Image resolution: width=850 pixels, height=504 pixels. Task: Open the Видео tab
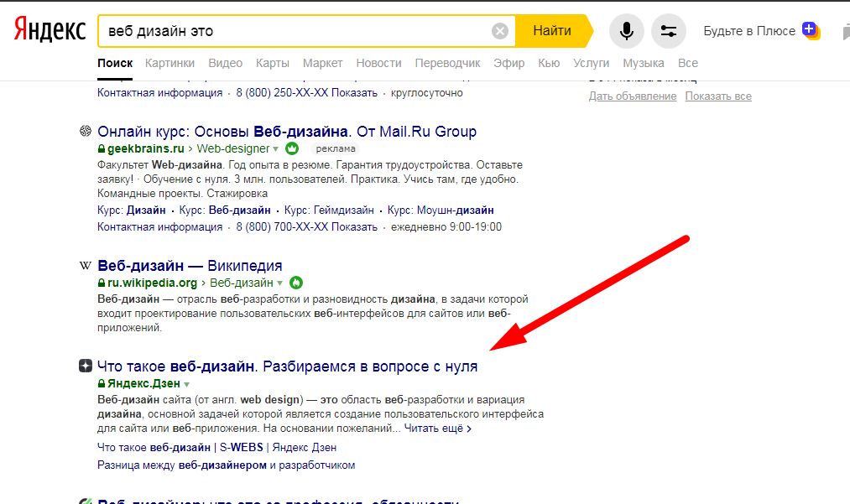[226, 63]
